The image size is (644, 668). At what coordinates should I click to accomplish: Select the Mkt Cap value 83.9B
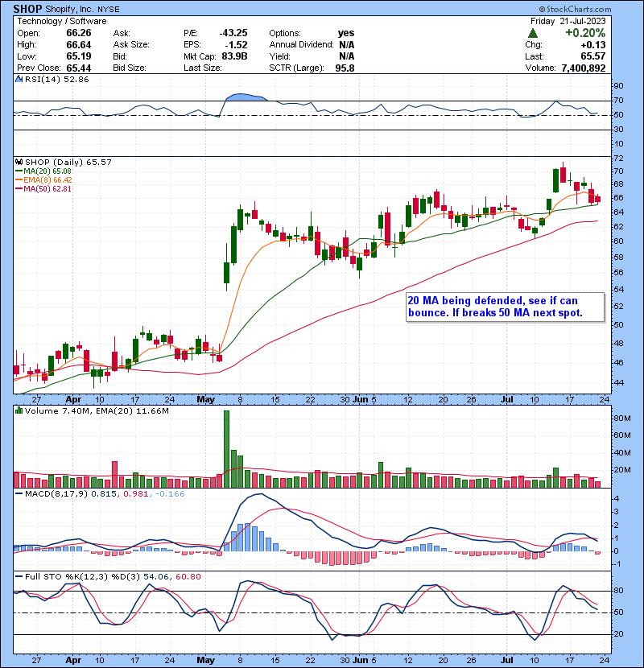[234, 56]
